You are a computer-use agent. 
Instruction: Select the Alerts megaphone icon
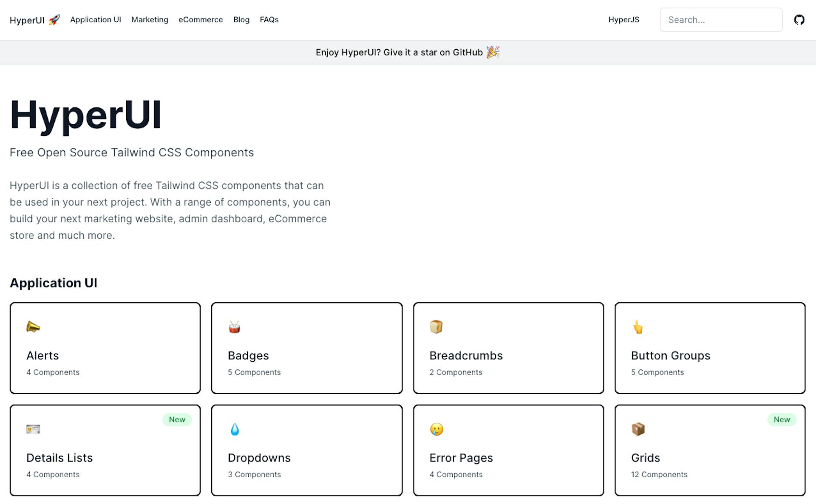33,327
